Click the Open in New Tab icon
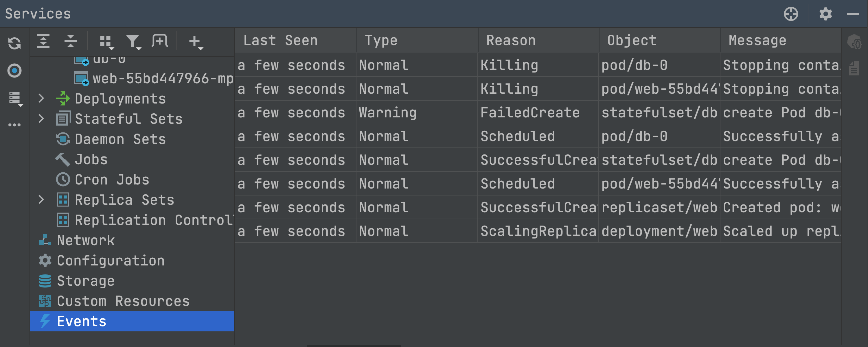 160,41
